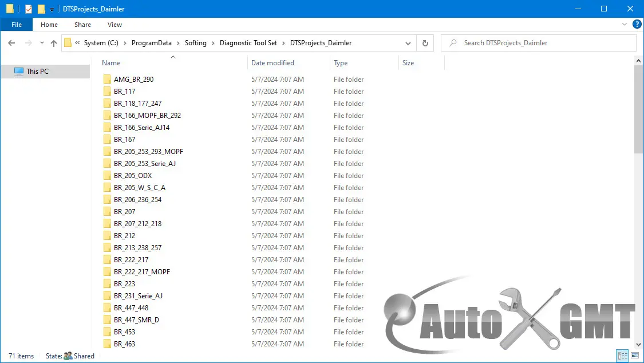Click the 71 items status text

(21, 356)
